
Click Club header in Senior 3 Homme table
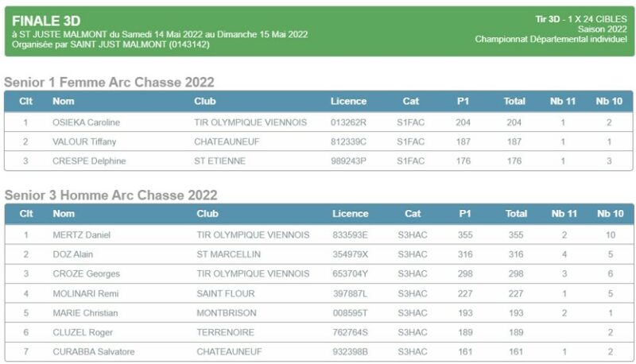pos(207,214)
